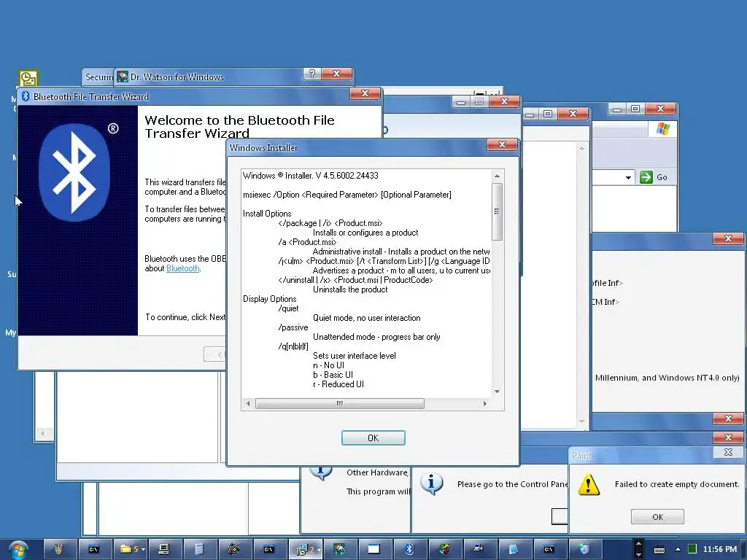Click the 'Install Options' line in Installer text
Screen dimensions: 747x560
267,214
